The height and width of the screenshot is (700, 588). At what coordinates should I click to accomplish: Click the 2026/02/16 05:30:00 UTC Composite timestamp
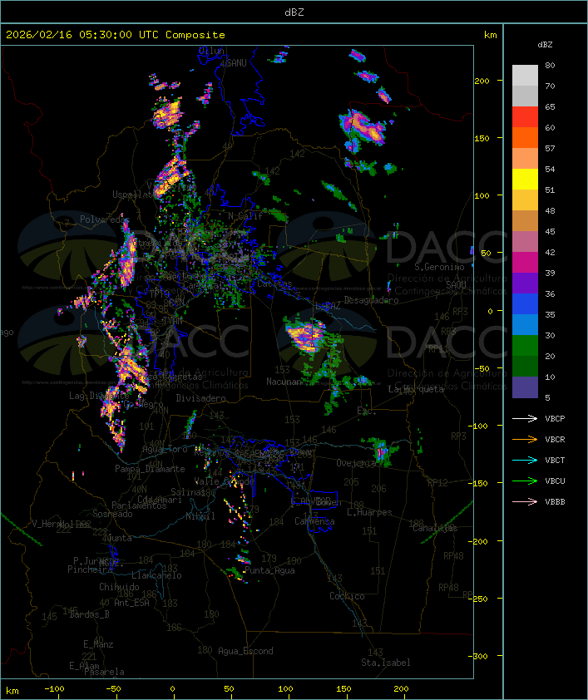tap(116, 35)
